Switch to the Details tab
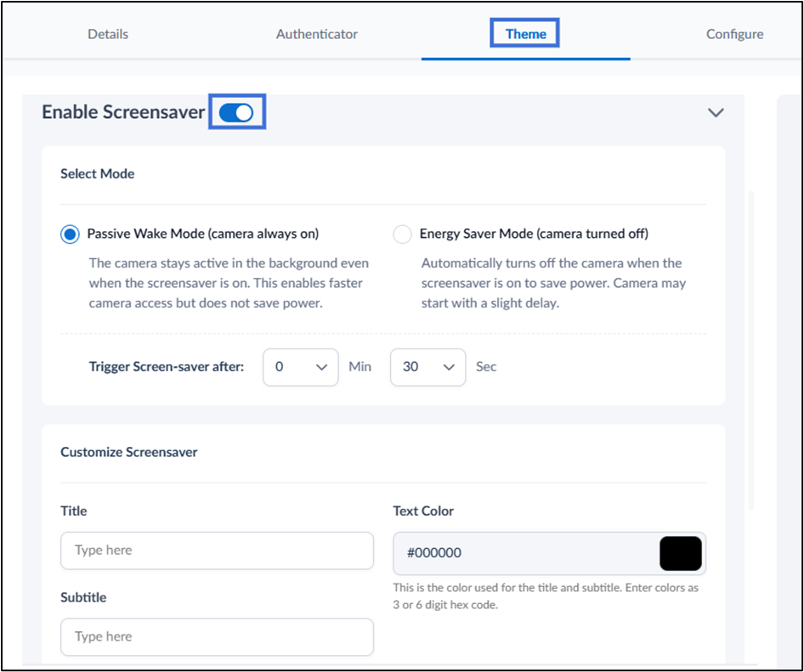The width and height of the screenshot is (804, 672). tap(108, 34)
